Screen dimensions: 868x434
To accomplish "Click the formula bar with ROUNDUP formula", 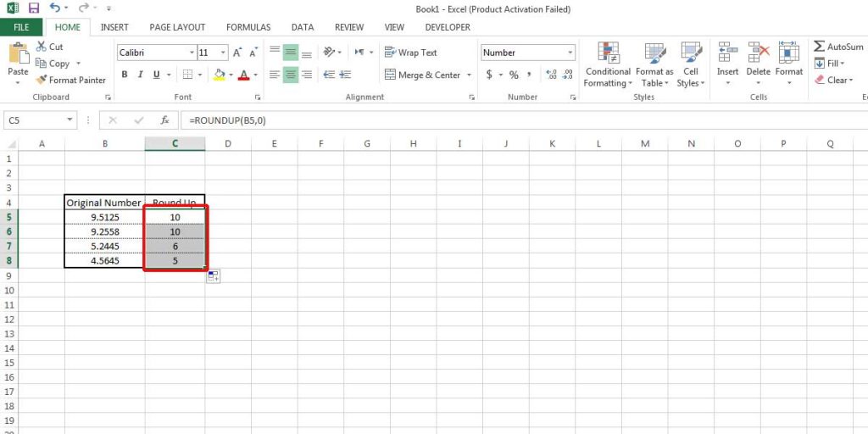I will point(526,120).
